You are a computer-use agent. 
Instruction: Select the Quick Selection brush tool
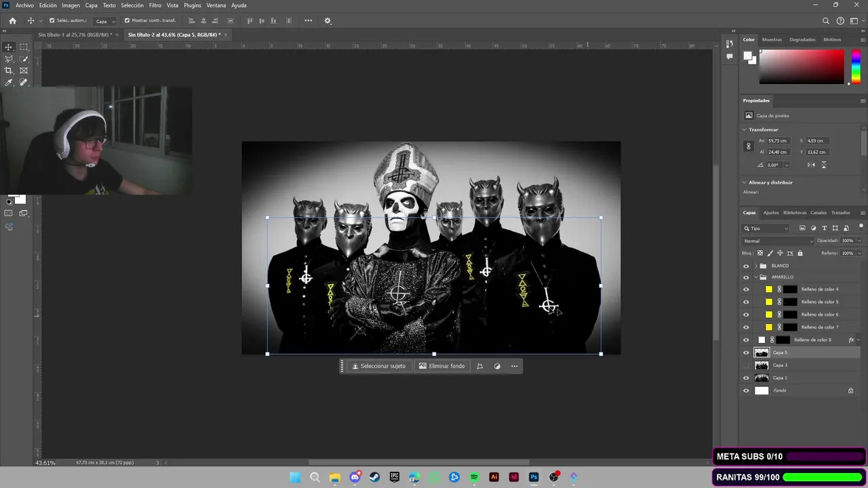24,59
